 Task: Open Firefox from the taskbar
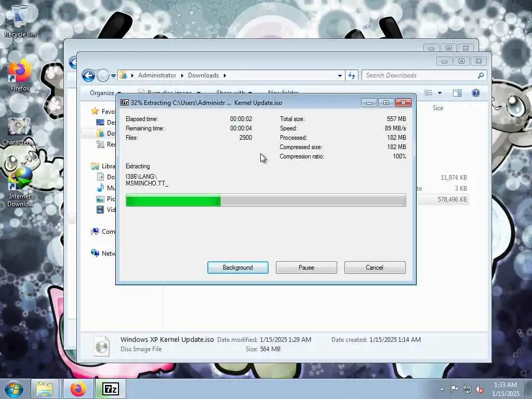pos(78,389)
